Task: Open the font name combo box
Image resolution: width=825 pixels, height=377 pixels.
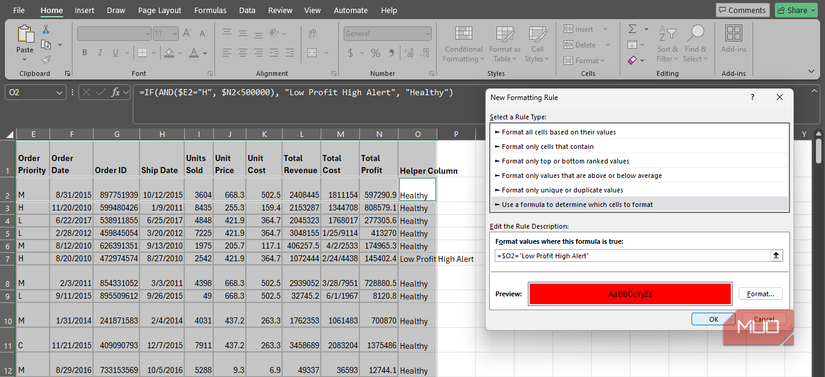Action: click(114, 34)
